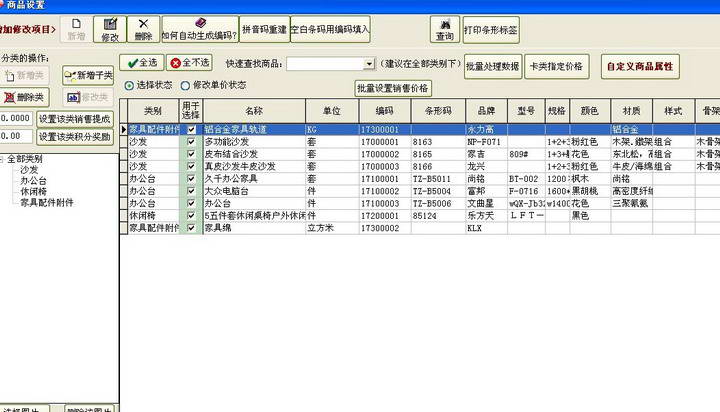Select the 修改单价状态 radio button
This screenshot has height=412, width=720.
[x=185, y=85]
